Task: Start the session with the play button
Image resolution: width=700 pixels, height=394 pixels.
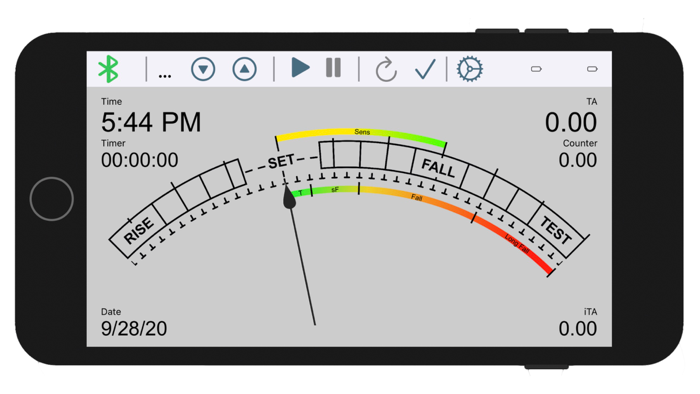Action: 300,68
